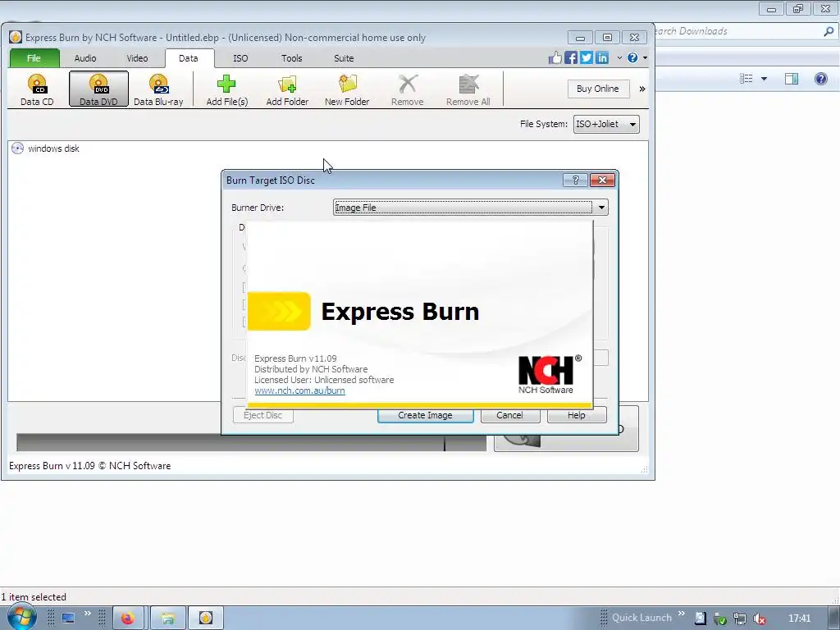Share on LinkedIn icon
Screen dimensions: 840x630
[x=602, y=58]
